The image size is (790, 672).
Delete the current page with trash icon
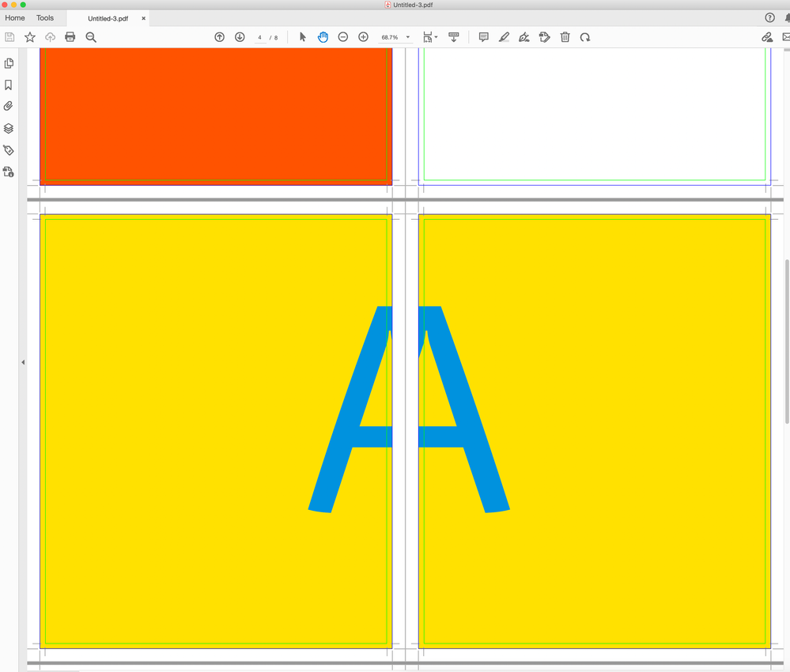(565, 37)
